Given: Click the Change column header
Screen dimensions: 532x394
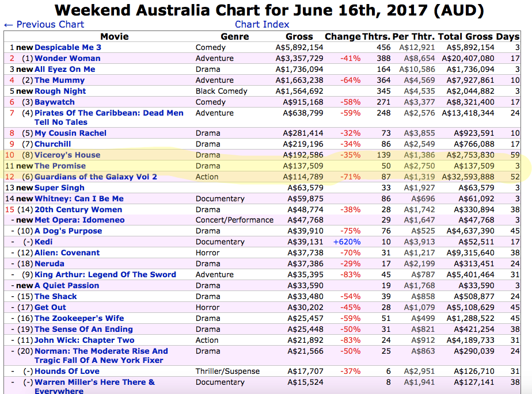Looking at the screenshot, I should coord(343,37).
